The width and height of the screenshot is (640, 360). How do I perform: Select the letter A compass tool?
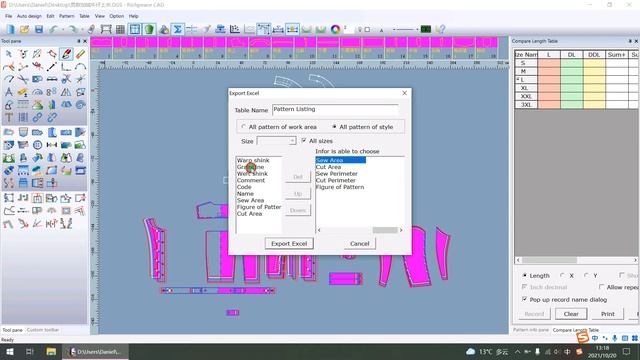coord(9,92)
